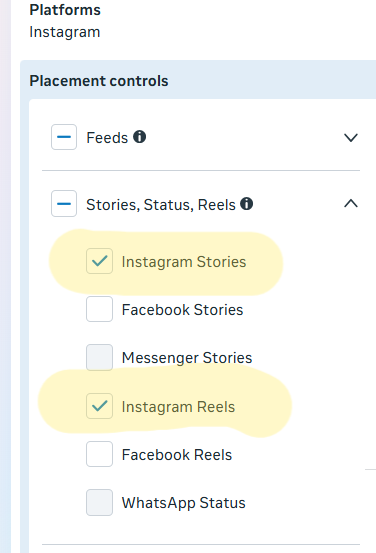Click the Stories, Status, Reels label
This screenshot has height=553, width=376.
click(x=161, y=205)
